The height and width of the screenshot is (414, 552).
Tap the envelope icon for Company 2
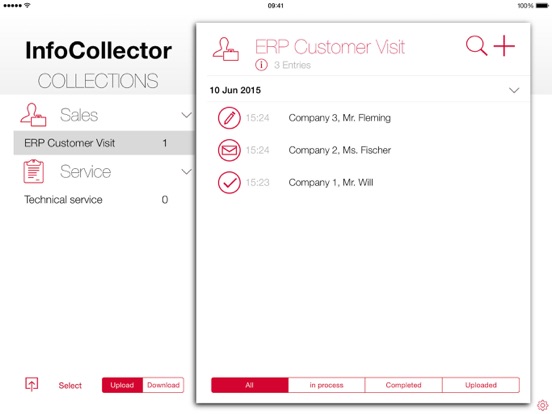[229, 150]
